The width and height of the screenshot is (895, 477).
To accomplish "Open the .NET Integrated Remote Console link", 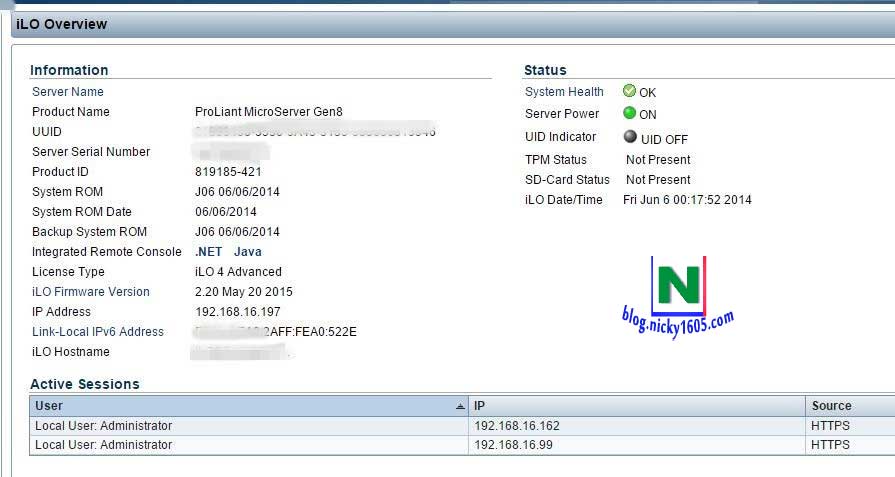I will 208,252.
